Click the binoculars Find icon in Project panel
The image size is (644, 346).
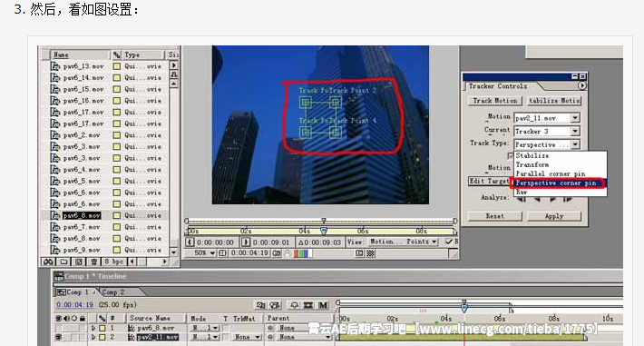48,262
